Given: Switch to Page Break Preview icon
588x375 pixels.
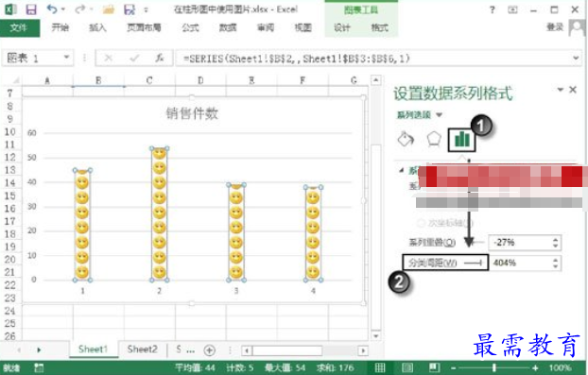Looking at the screenshot, I should 435,367.
